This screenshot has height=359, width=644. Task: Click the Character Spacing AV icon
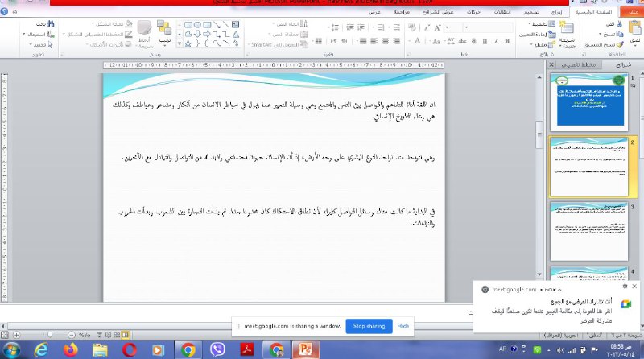pyautogui.click(x=451, y=41)
